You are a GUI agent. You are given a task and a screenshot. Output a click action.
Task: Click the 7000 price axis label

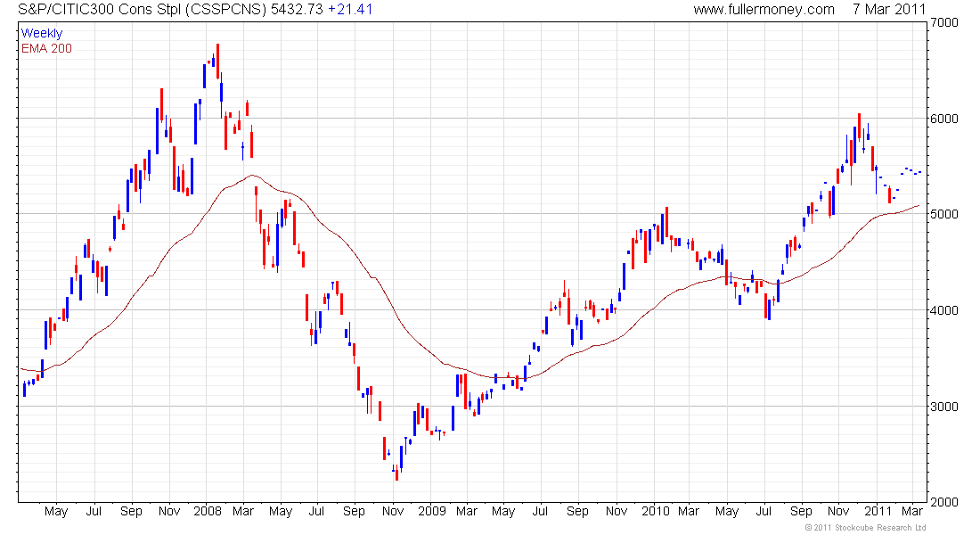[x=944, y=22]
